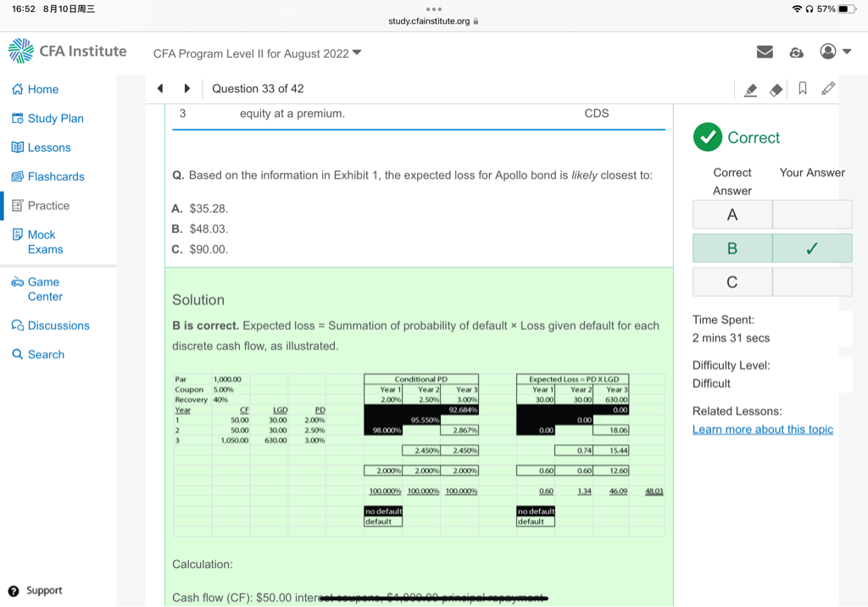Select the highlighter tool
The height and width of the screenshot is (607, 868).
point(750,90)
